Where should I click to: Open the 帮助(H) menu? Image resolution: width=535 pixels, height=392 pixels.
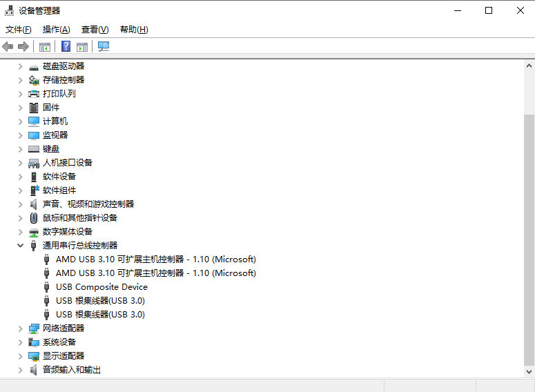pyautogui.click(x=134, y=30)
